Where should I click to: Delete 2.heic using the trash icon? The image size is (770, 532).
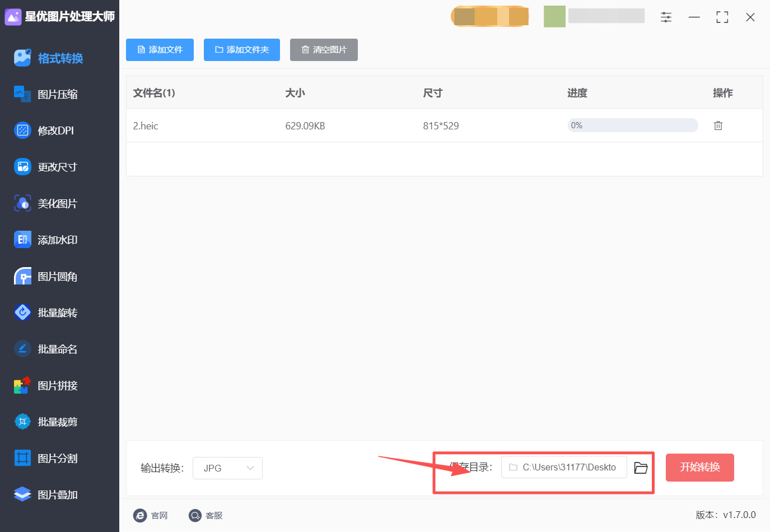pyautogui.click(x=718, y=125)
